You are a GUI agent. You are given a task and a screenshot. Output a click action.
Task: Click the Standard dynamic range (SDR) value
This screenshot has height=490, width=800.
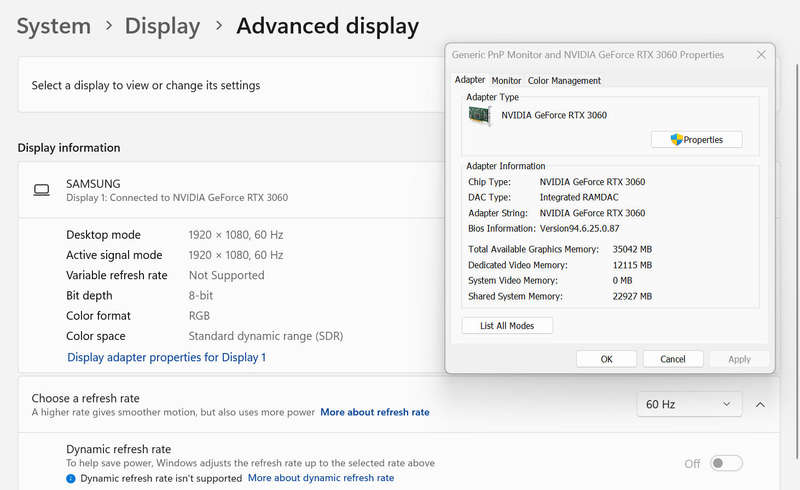(266, 336)
